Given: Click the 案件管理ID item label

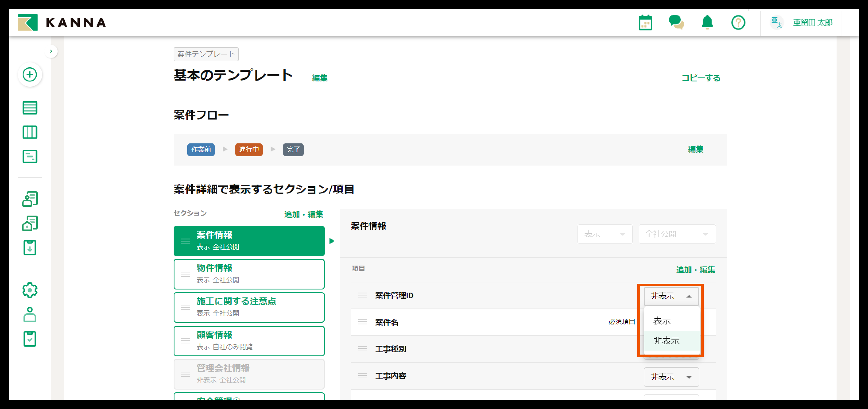Looking at the screenshot, I should click(394, 295).
